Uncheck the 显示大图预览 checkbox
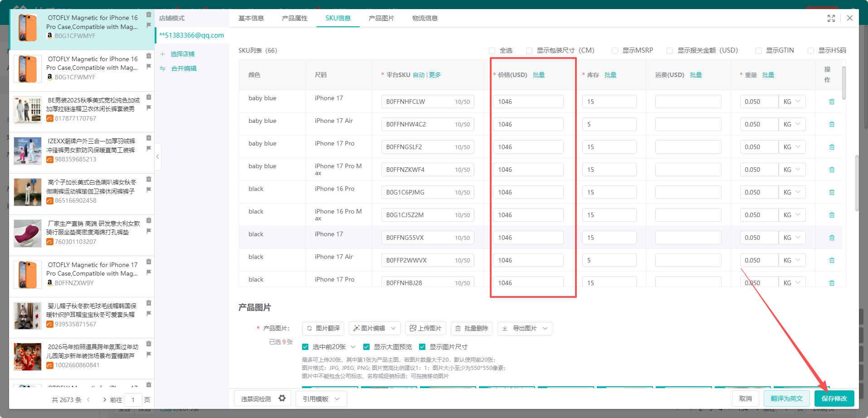 366,347
